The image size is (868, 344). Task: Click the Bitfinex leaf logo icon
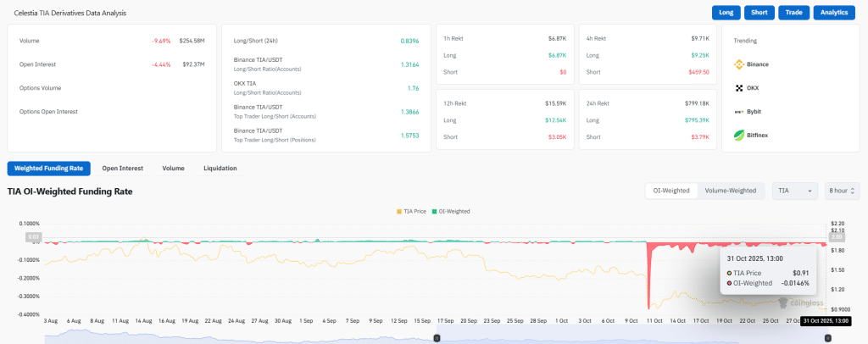tap(738, 136)
